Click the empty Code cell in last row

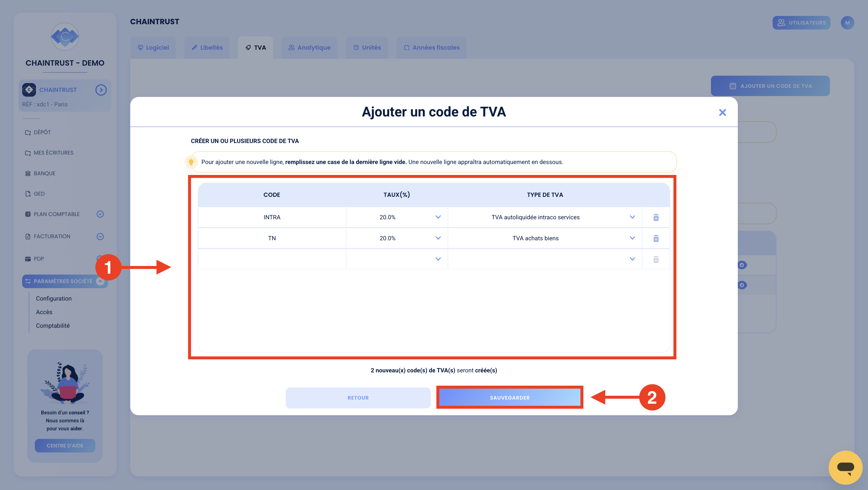pos(272,259)
